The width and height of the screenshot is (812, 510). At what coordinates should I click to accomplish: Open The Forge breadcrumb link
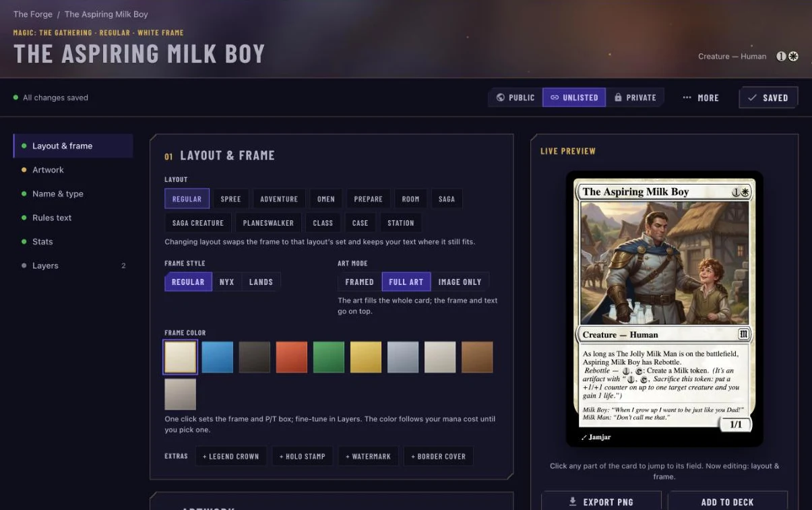coord(33,14)
